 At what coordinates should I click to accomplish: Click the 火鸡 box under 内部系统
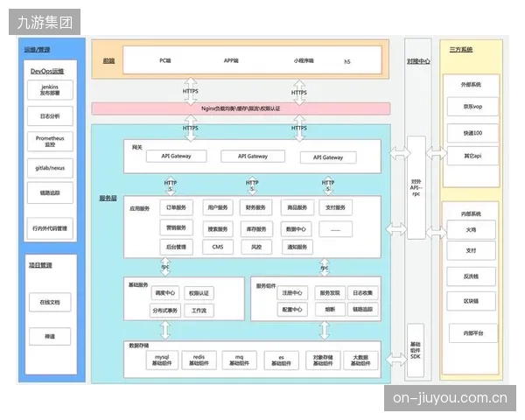coord(471,230)
